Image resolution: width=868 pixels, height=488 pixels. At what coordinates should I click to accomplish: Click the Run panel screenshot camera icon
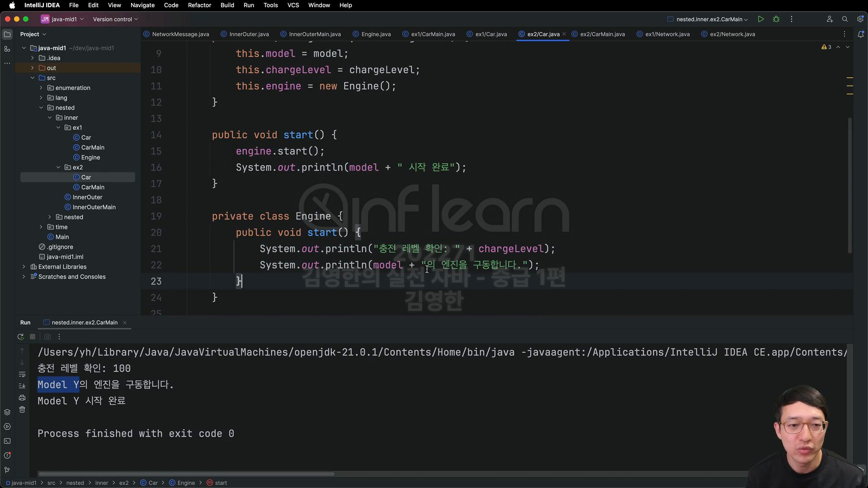coord(47,337)
